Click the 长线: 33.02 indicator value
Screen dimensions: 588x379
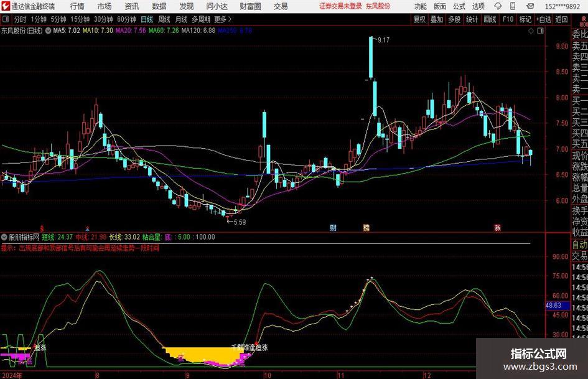coord(124,237)
